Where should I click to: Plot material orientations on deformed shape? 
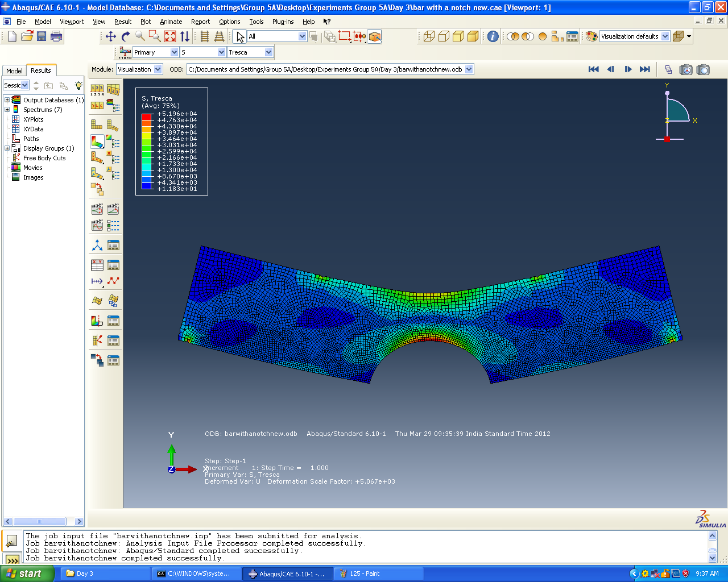click(x=97, y=173)
